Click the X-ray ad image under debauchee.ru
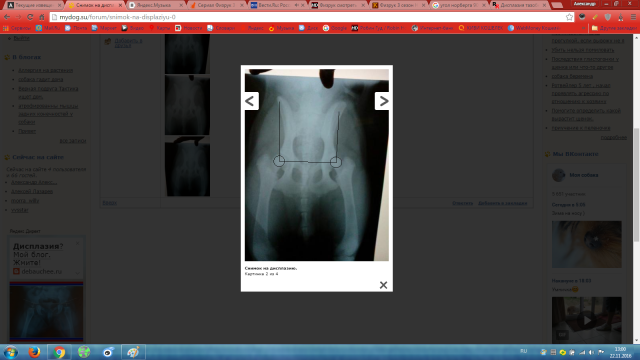Image resolution: width=640 pixels, height=360 pixels. 47,311
